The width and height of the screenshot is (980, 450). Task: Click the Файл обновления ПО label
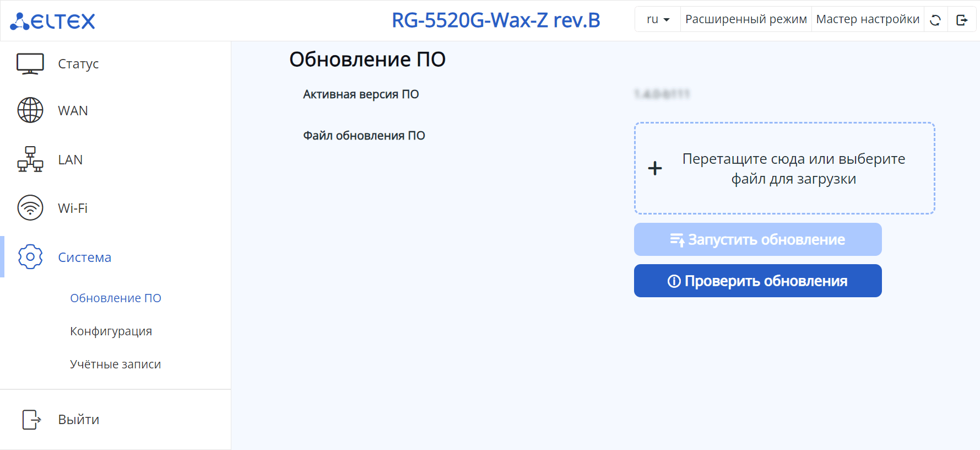click(364, 136)
